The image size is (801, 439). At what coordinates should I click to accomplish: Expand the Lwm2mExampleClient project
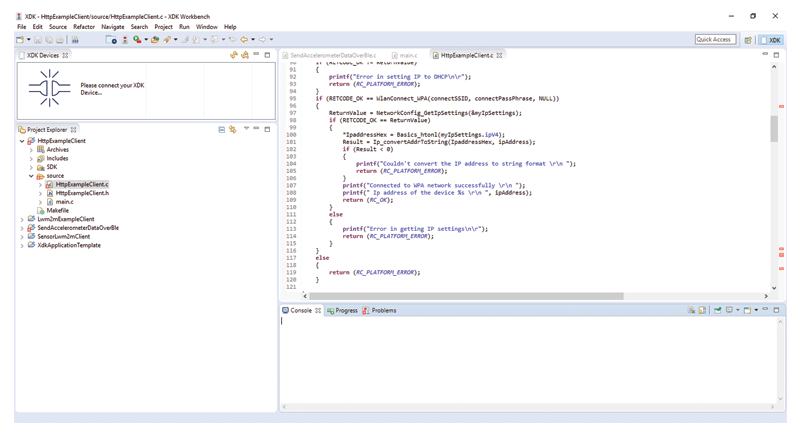(x=22, y=219)
